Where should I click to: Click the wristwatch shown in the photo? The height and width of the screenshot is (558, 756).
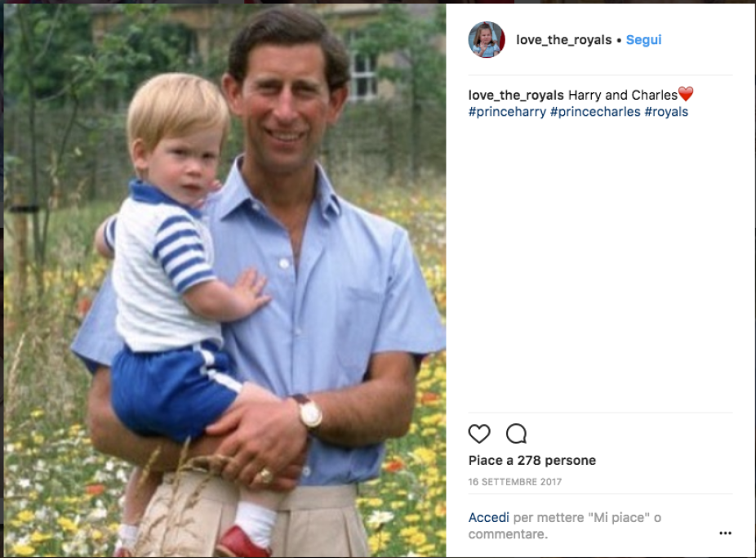(x=309, y=413)
